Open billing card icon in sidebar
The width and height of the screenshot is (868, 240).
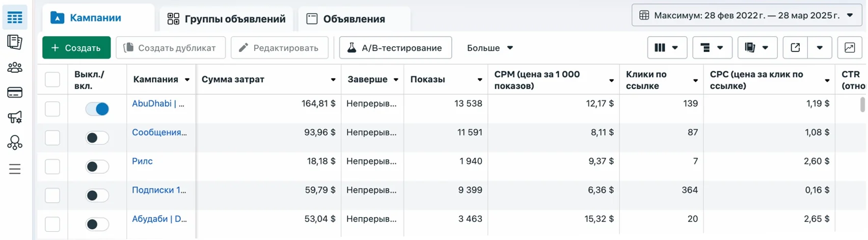point(15,92)
